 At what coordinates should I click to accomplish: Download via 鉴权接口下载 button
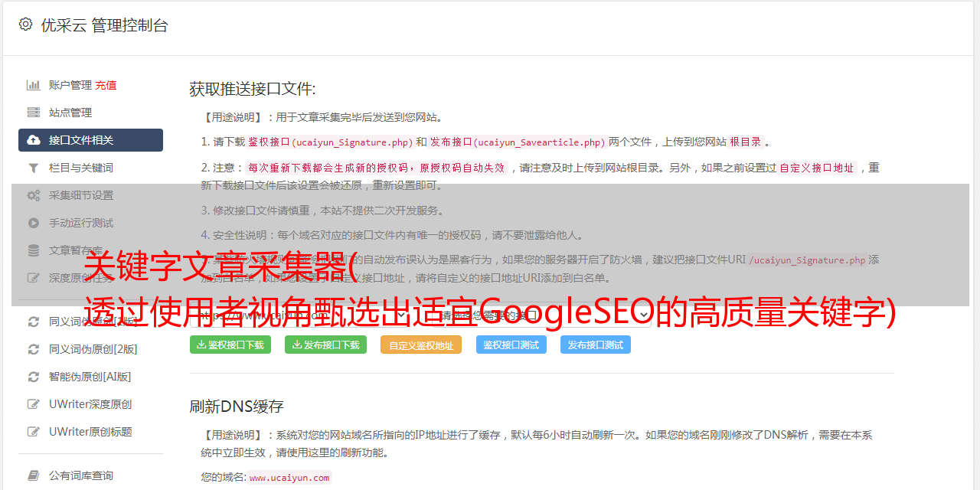[230, 345]
